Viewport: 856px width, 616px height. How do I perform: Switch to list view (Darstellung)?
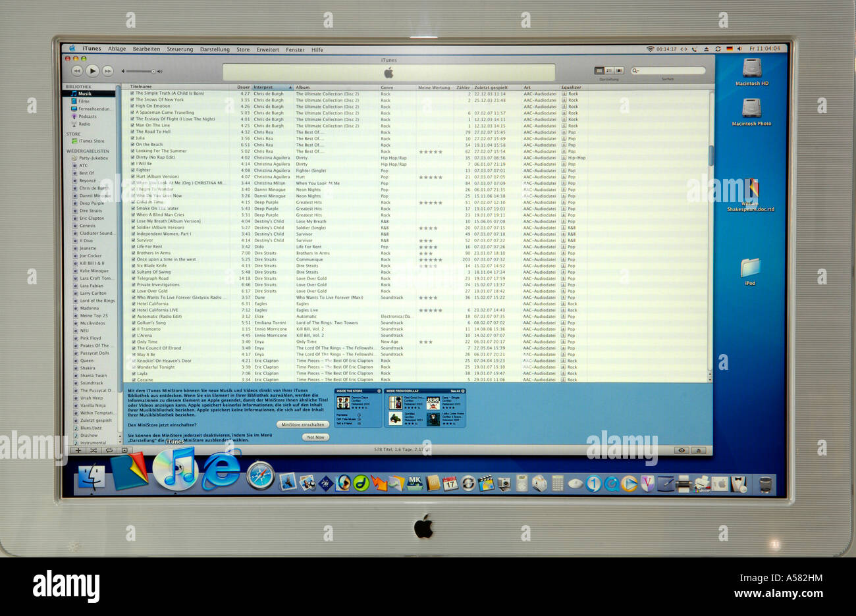tap(599, 70)
